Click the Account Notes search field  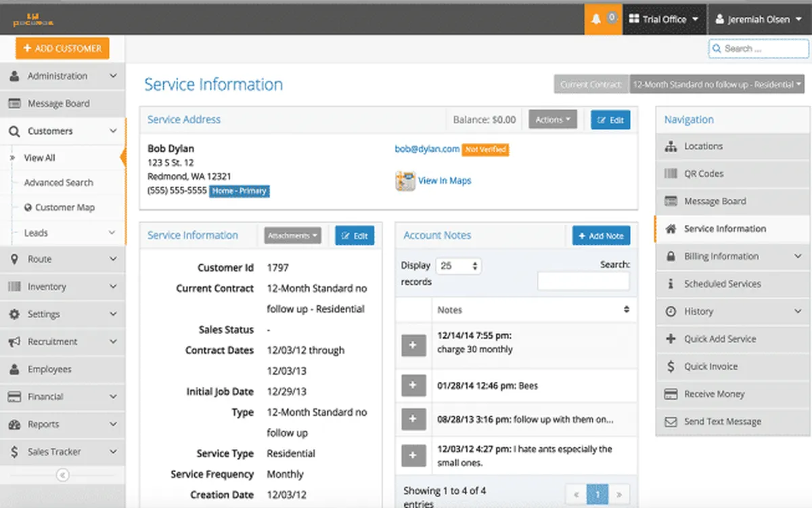pos(583,281)
